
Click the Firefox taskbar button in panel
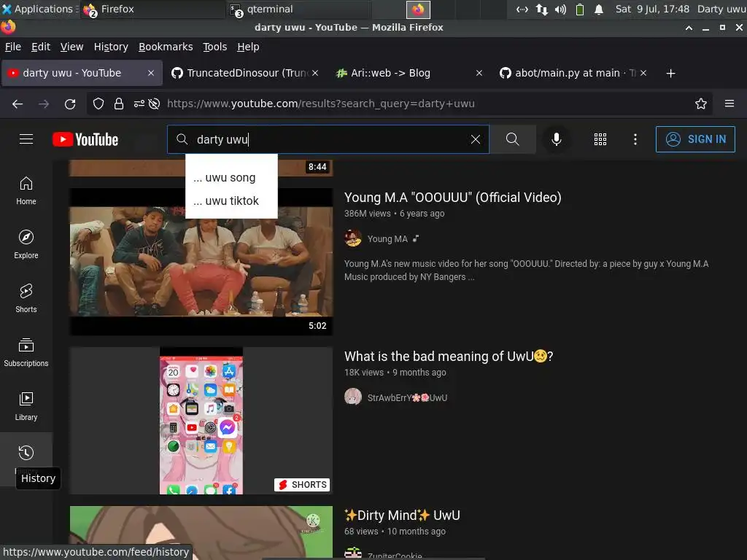point(152,9)
